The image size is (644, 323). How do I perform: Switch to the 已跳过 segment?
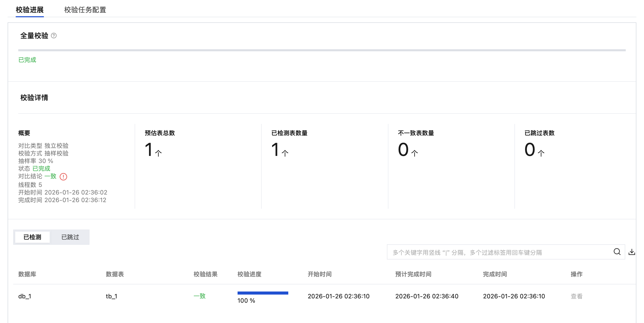pyautogui.click(x=70, y=237)
